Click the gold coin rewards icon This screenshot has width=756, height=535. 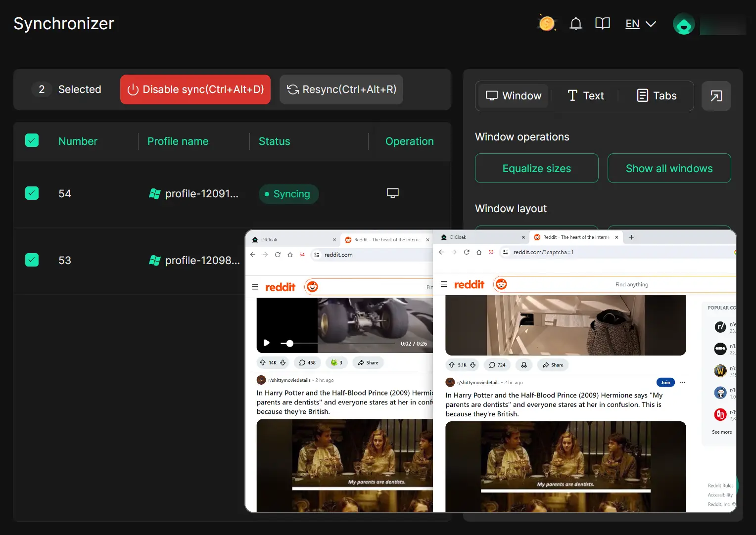coord(547,23)
